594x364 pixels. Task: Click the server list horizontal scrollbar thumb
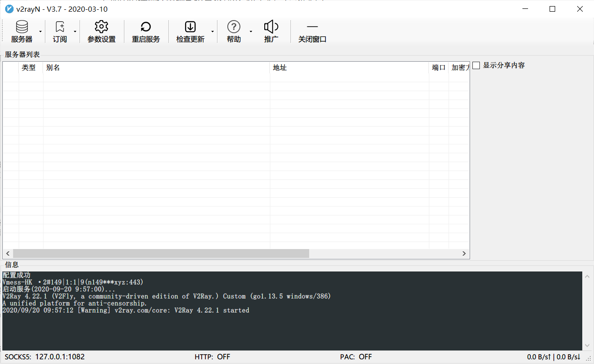pyautogui.click(x=161, y=253)
